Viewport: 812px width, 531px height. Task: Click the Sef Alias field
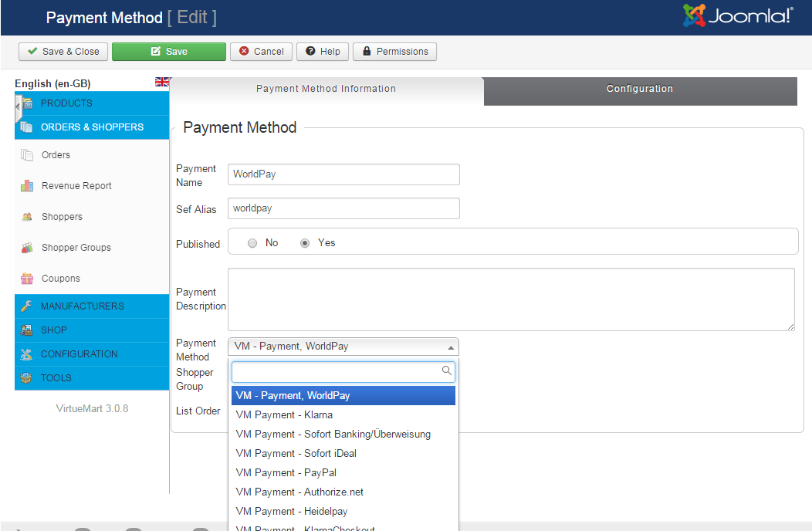343,208
